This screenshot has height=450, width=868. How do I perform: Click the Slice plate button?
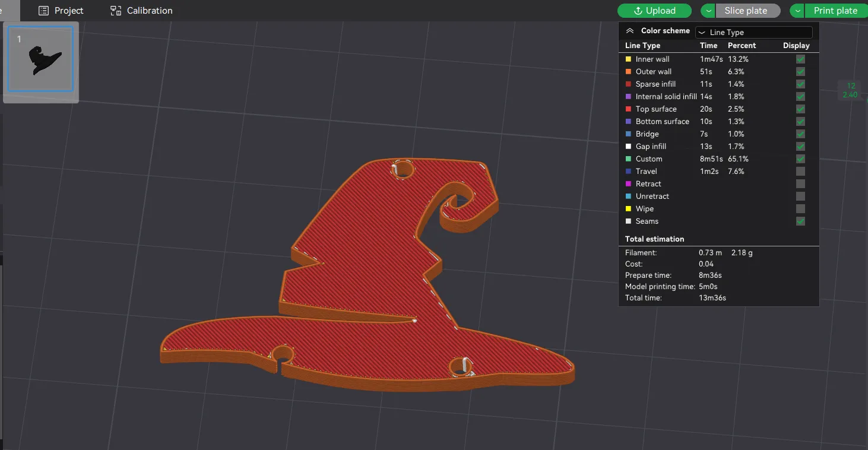(746, 11)
